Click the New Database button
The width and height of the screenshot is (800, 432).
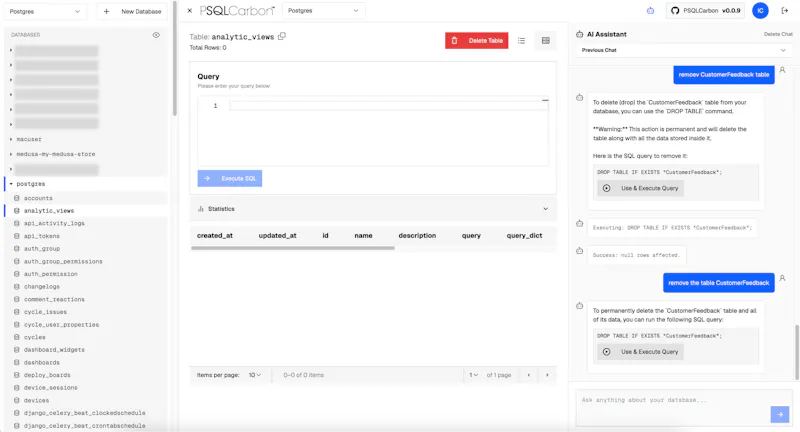pyautogui.click(x=132, y=11)
